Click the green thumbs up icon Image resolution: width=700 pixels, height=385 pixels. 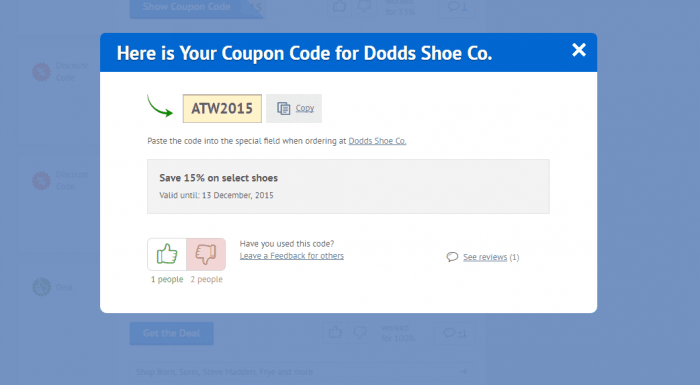(167, 254)
